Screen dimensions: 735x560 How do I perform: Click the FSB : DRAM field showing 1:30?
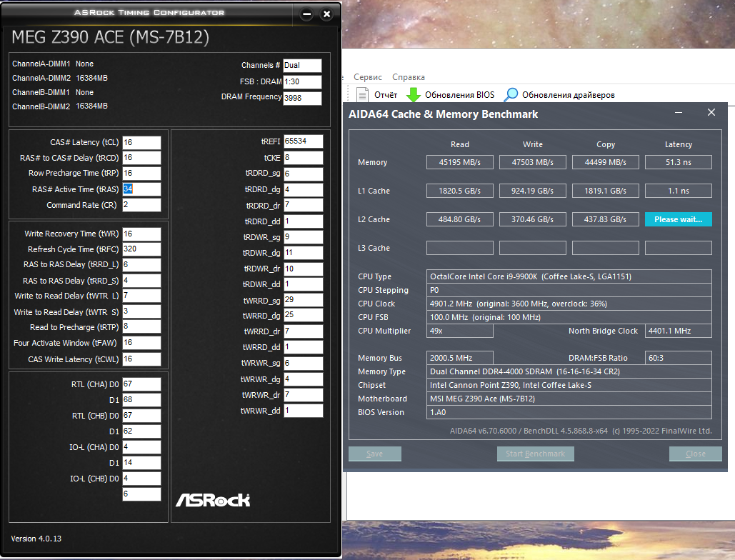pyautogui.click(x=302, y=81)
